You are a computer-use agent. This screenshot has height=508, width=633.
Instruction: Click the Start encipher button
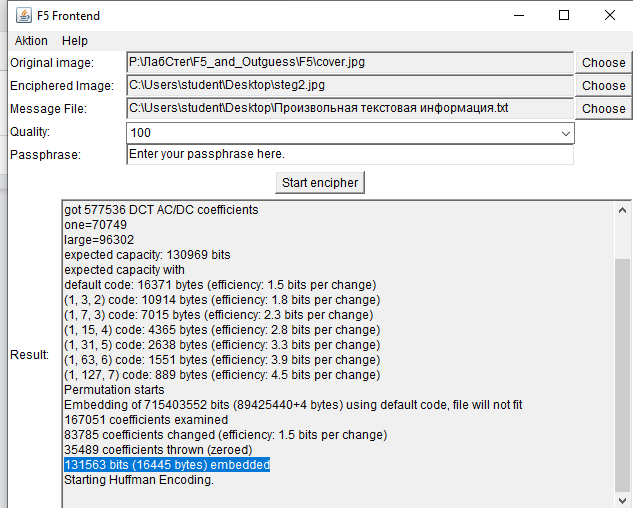320,183
